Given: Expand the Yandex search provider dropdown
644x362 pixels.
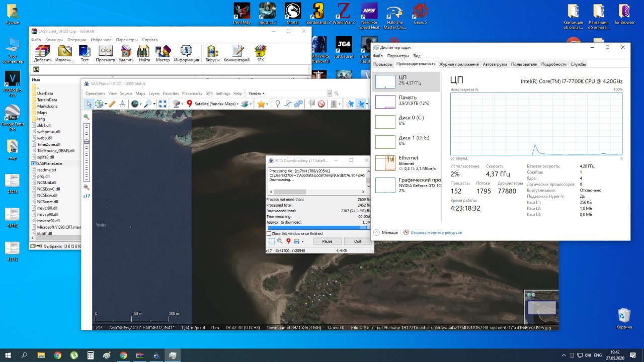Looking at the screenshot, I should click(256, 94).
